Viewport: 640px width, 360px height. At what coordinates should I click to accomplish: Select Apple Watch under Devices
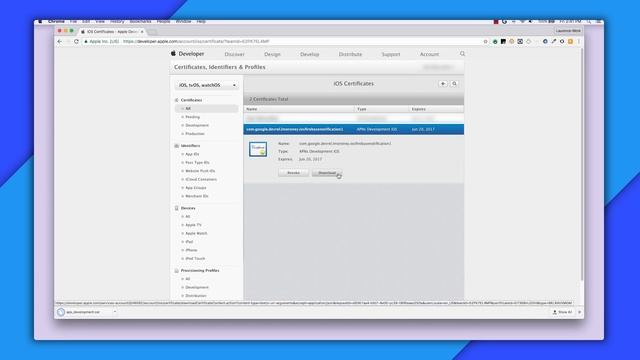click(196, 233)
